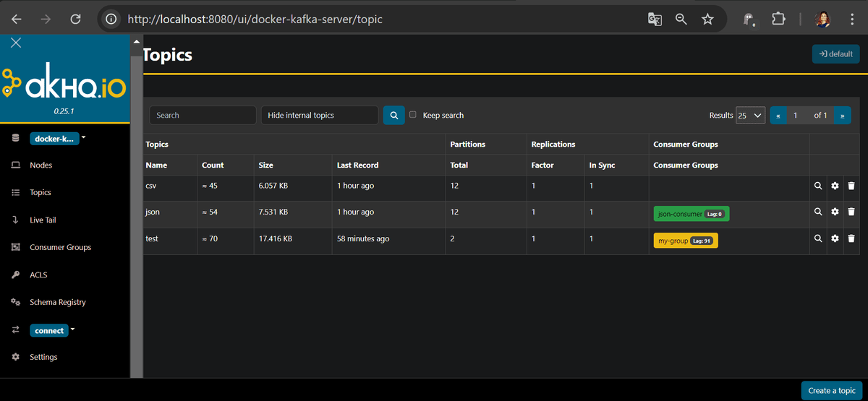Image resolution: width=868 pixels, height=401 pixels.
Task: View csv topic data magnifier icon
Action: 818,186
